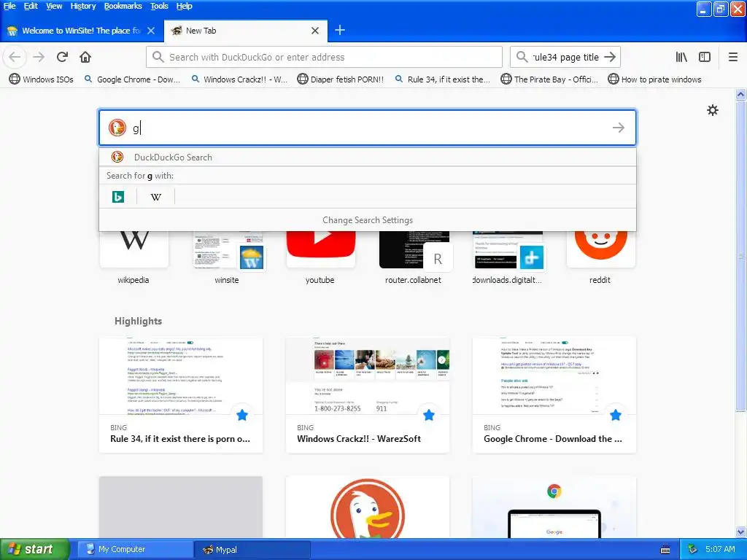Image resolution: width=747 pixels, height=560 pixels.
Task: Open new tab with plus button
Action: 340,31
